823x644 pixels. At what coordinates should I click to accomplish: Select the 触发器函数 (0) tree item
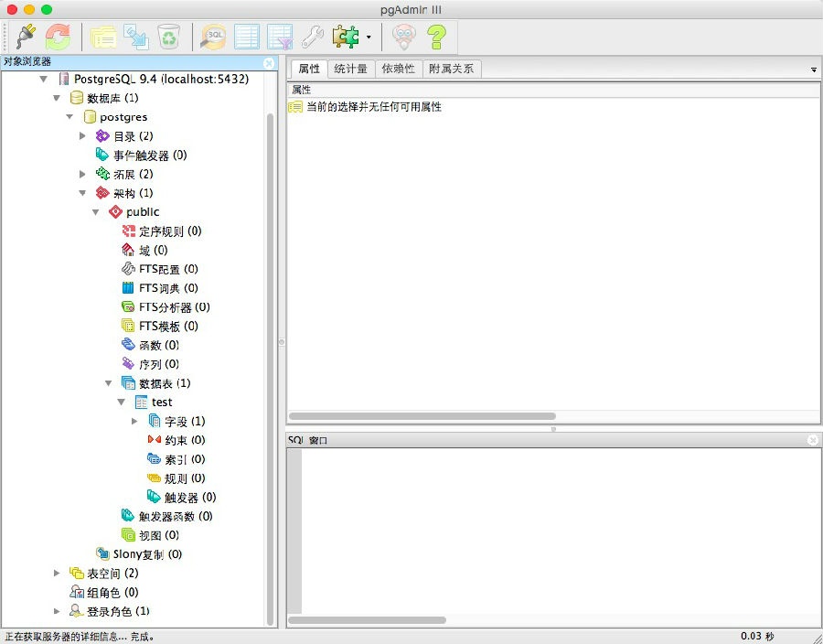point(167,516)
